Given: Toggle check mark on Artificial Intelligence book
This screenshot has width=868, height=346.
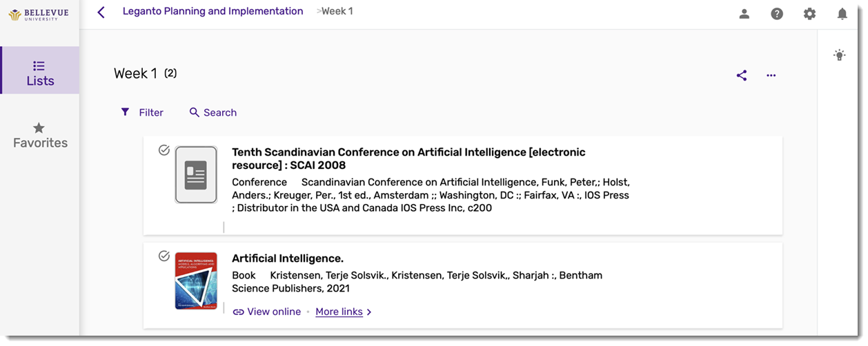Looking at the screenshot, I should coord(164,256).
